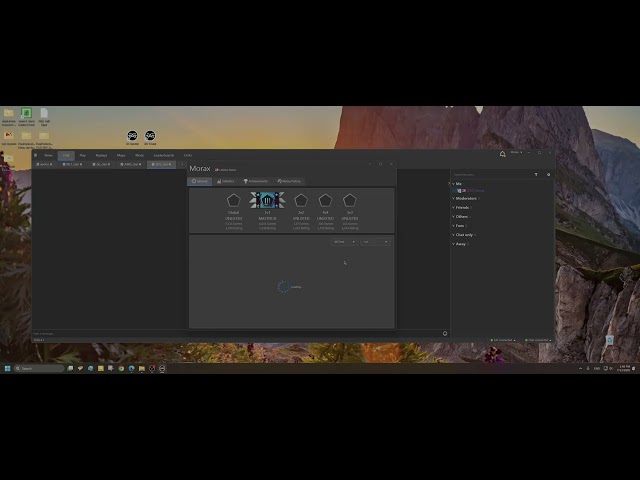Open the white document file on desktop
The image size is (640, 480).
point(44,113)
